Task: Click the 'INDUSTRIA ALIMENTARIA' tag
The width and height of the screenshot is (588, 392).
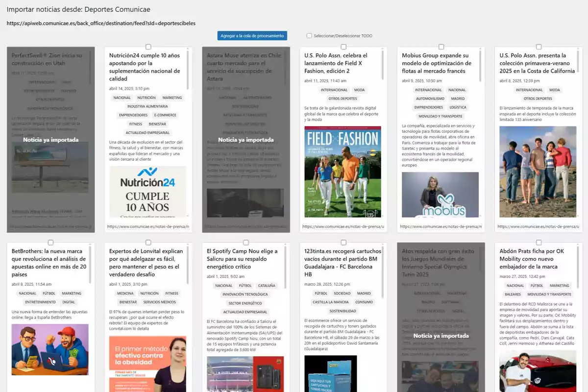Action: pos(147,106)
